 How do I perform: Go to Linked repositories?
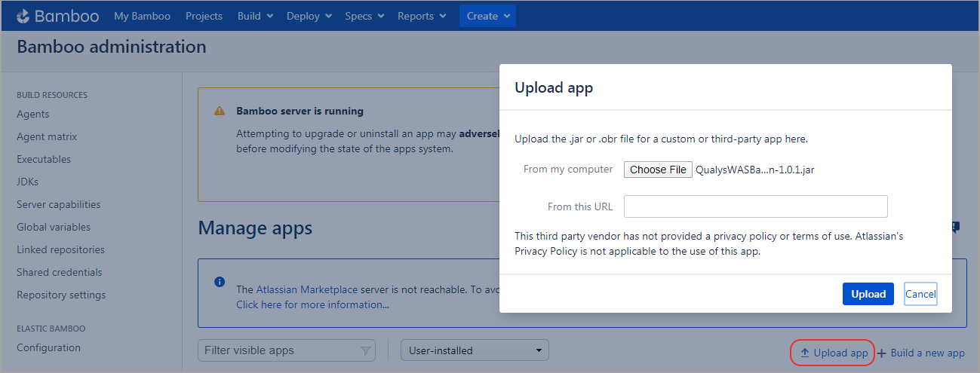pyautogui.click(x=60, y=249)
